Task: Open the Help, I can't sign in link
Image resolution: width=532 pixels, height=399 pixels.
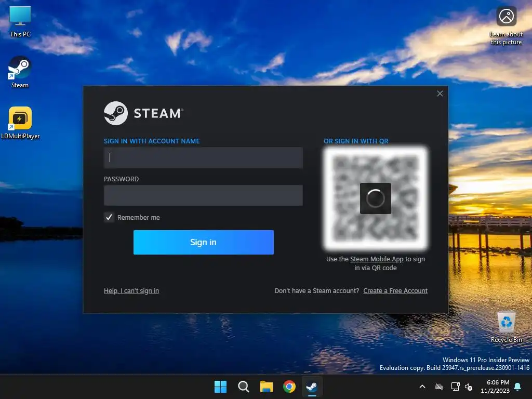Action: [x=131, y=291]
